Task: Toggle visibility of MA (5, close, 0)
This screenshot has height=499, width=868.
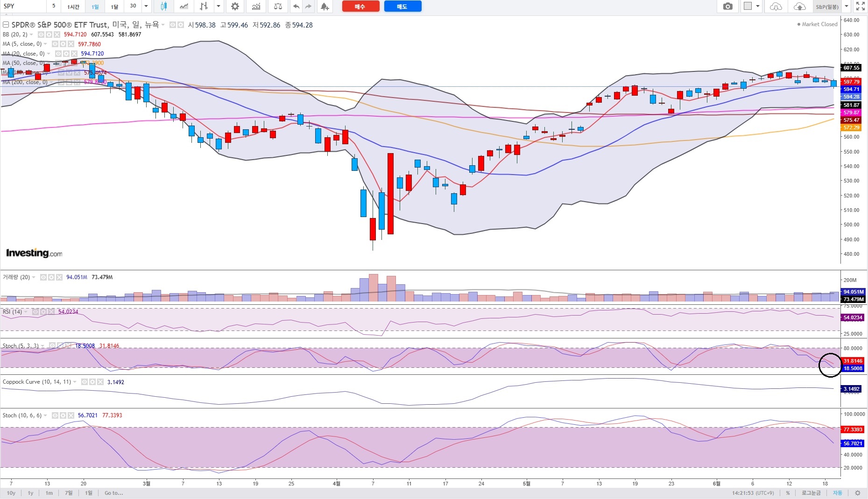Action: [x=55, y=44]
